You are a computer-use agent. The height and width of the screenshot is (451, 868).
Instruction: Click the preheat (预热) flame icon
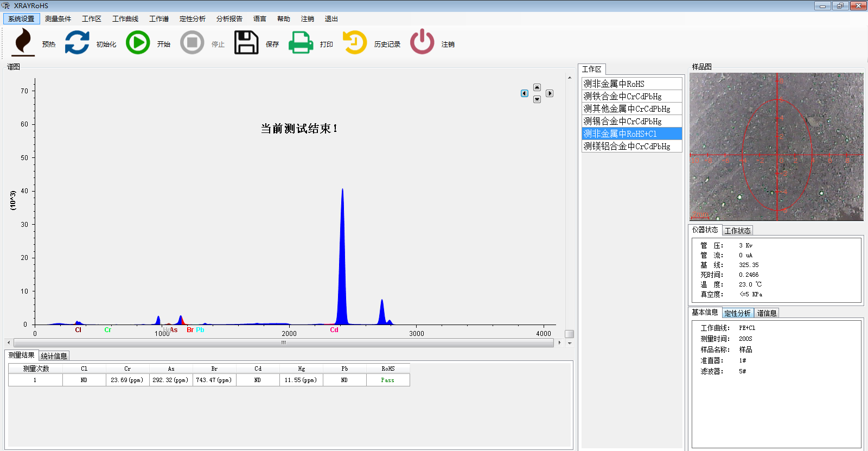(23, 42)
